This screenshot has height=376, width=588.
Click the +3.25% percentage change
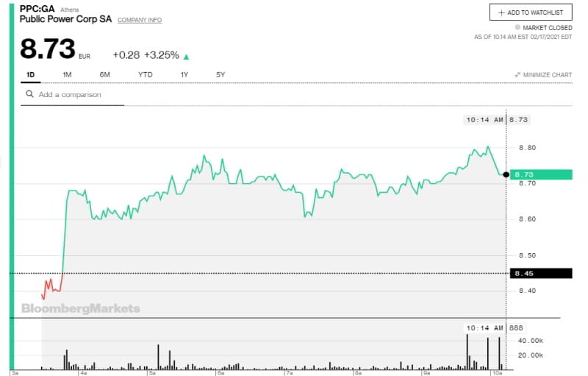(162, 55)
